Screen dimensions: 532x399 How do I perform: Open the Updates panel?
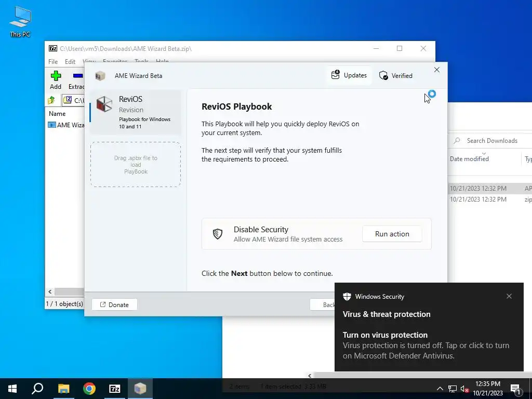click(349, 75)
